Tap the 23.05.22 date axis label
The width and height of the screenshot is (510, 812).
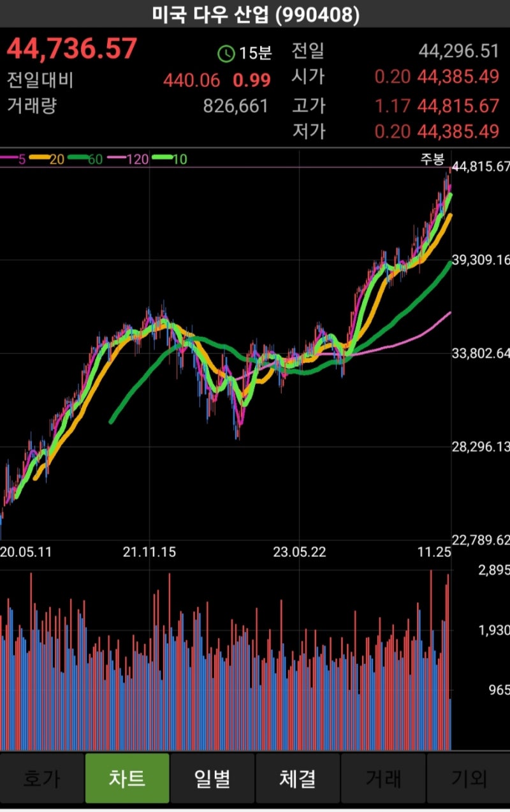[x=299, y=552]
